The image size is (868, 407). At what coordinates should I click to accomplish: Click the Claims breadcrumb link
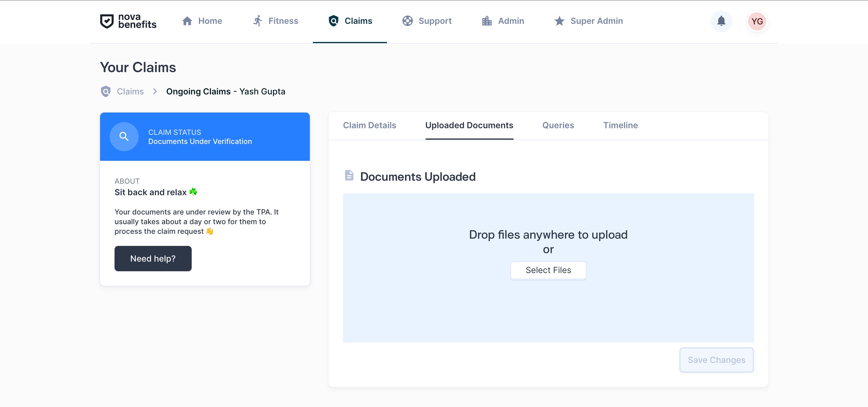pyautogui.click(x=130, y=91)
